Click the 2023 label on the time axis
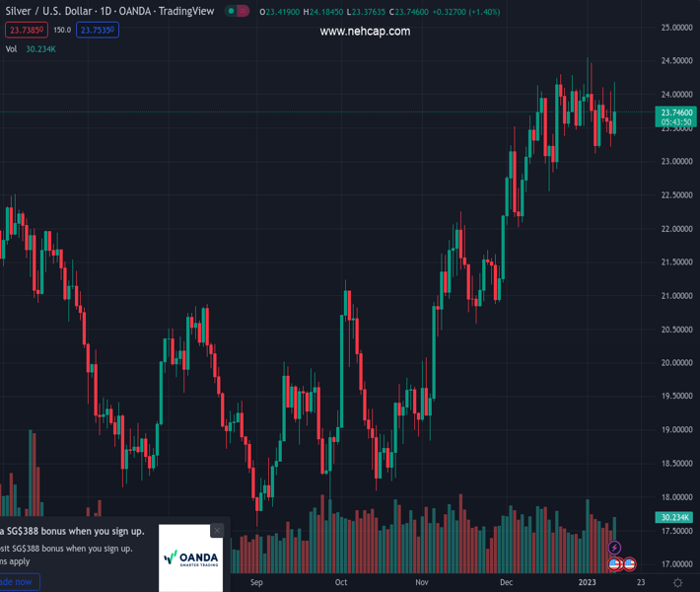Viewport: 700px width, 592px height. pos(589,582)
